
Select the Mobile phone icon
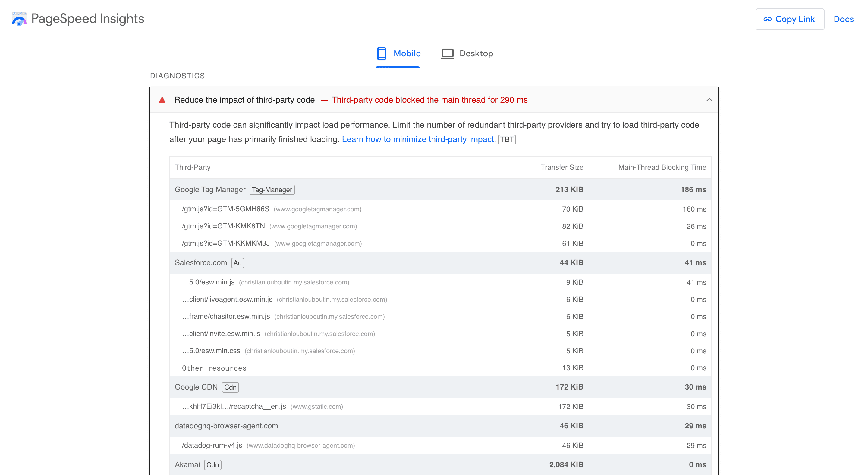pyautogui.click(x=382, y=53)
